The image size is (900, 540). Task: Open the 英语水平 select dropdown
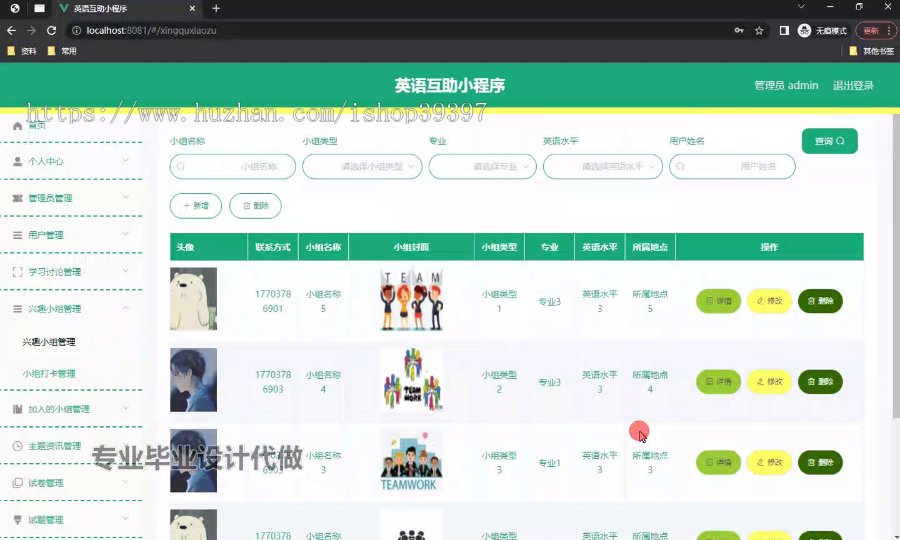tap(603, 166)
